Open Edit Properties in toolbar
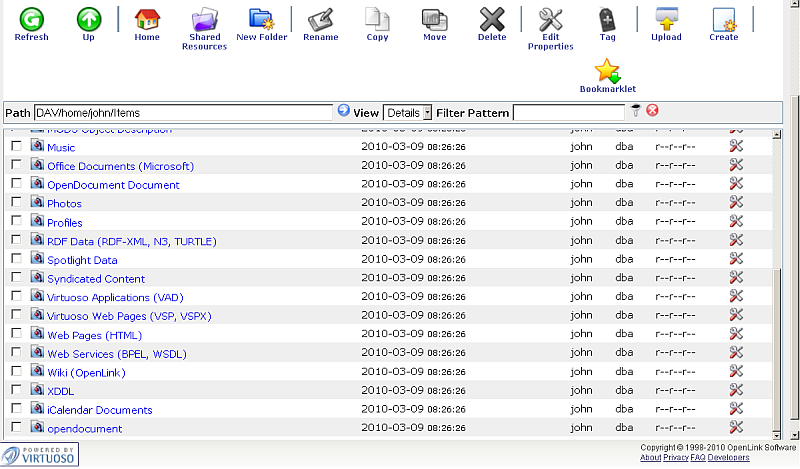 [x=550, y=19]
